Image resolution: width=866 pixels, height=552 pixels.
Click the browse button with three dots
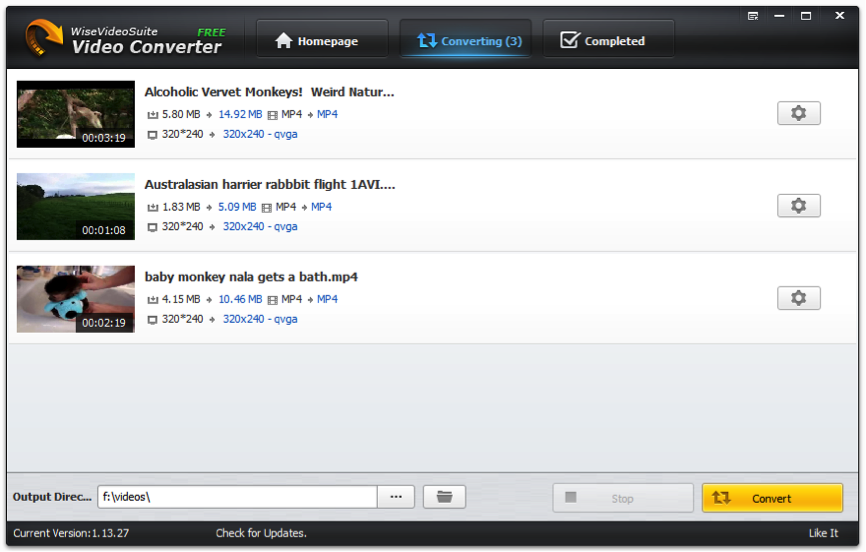coord(395,497)
